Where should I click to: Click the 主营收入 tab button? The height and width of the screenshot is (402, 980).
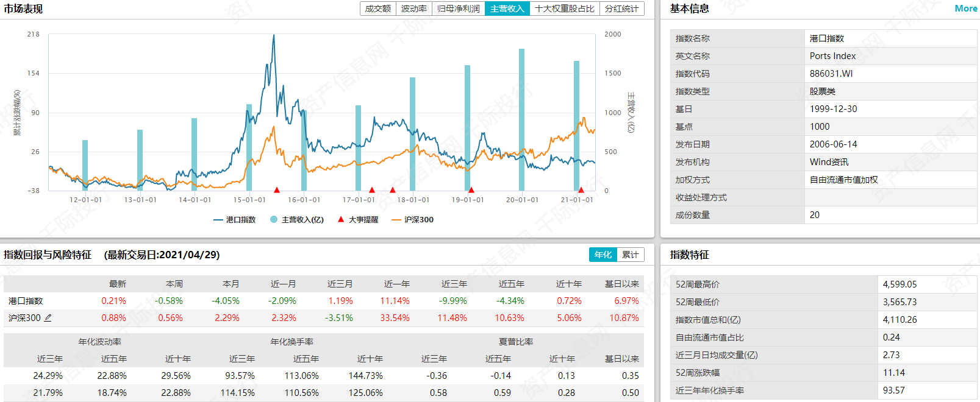507,9
